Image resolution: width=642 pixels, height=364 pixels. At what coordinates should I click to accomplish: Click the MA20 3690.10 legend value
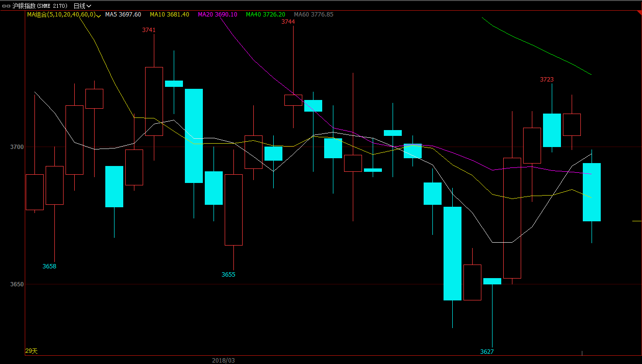(x=217, y=15)
